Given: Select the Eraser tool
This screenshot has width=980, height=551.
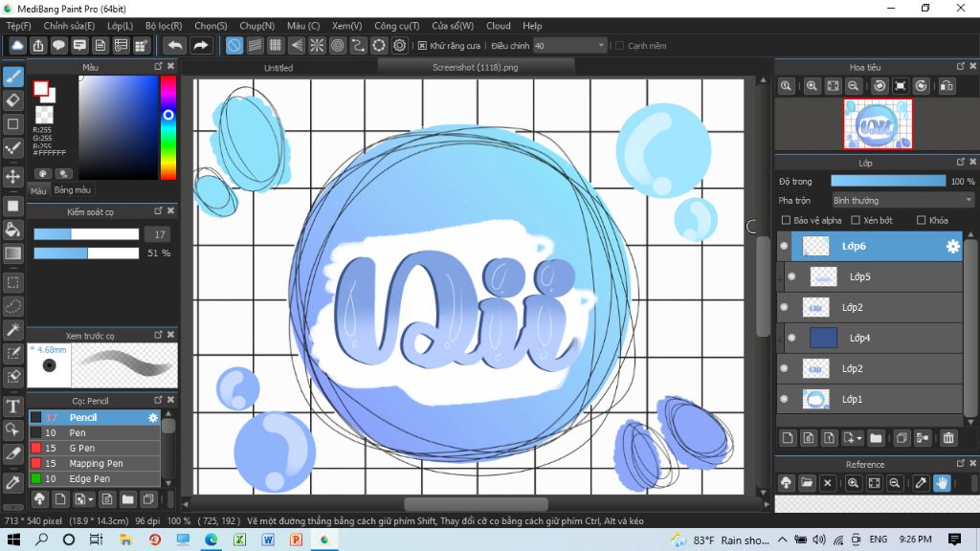Looking at the screenshot, I should pyautogui.click(x=13, y=100).
